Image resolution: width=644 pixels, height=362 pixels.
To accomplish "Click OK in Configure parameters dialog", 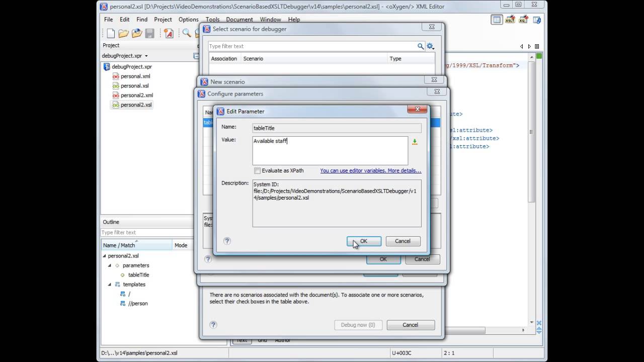I will (383, 259).
